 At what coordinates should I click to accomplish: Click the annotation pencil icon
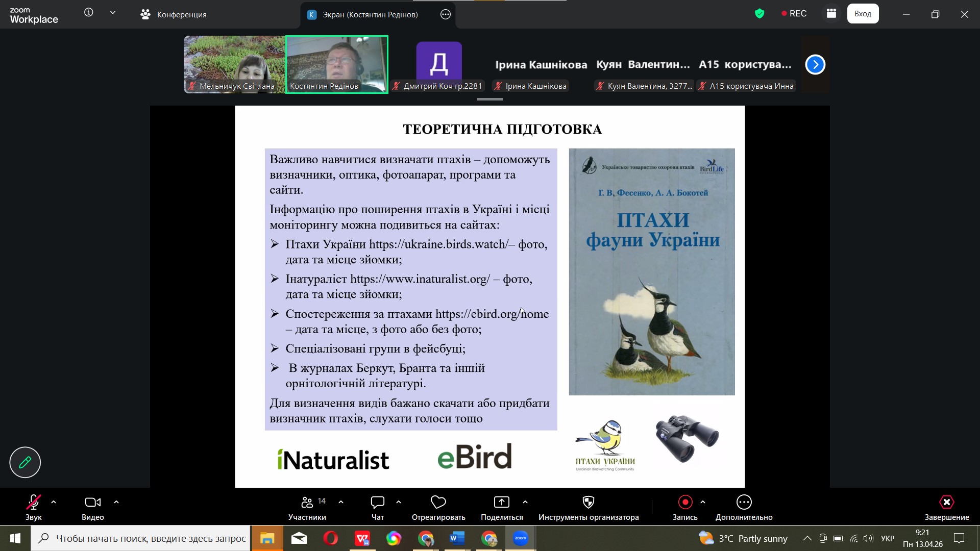click(25, 462)
